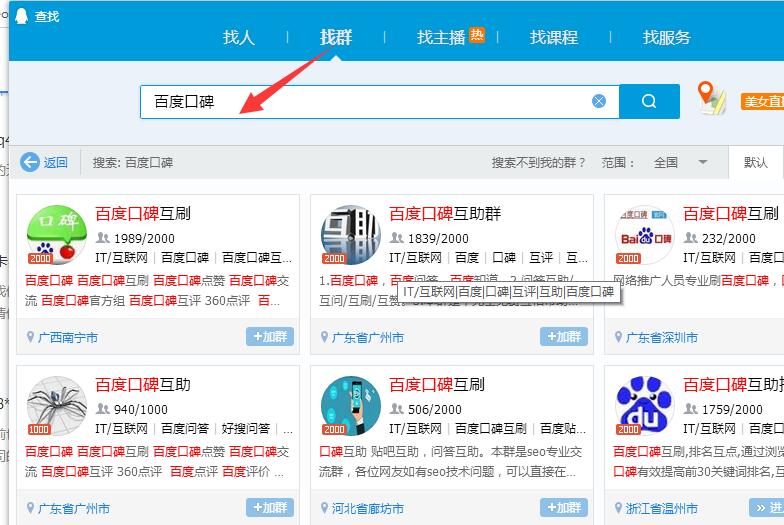The image size is (784, 525).
Task: Click the description starting 口碑互助 贴吧互助
Action: (451, 461)
